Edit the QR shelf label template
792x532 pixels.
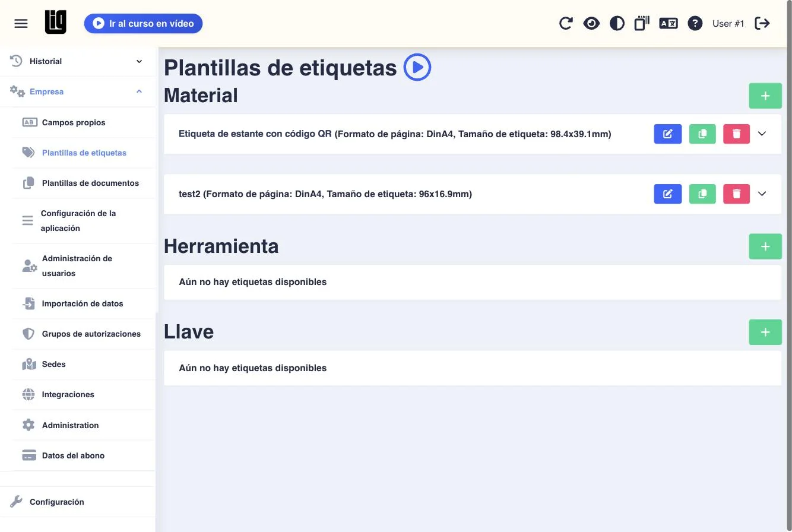pyautogui.click(x=668, y=134)
